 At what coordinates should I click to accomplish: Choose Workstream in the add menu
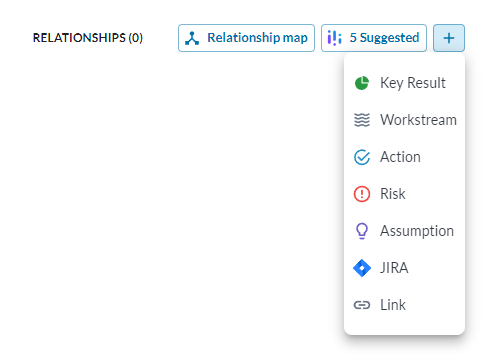click(404, 120)
